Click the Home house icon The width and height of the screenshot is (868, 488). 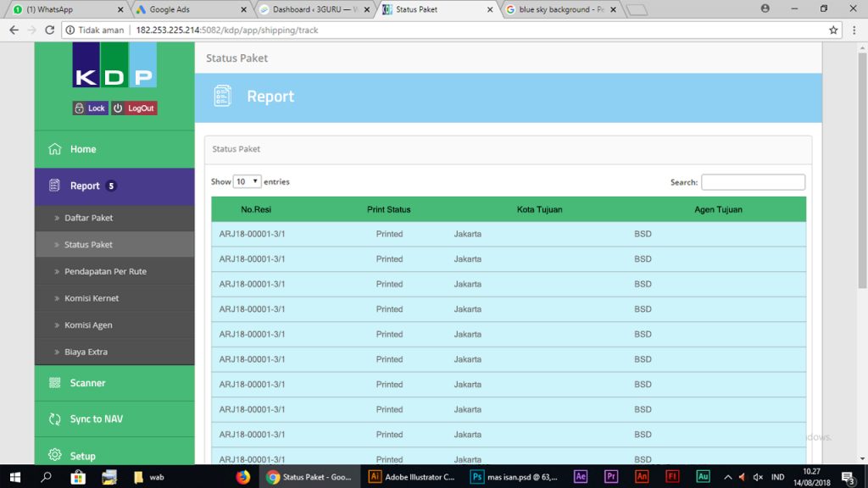point(54,149)
